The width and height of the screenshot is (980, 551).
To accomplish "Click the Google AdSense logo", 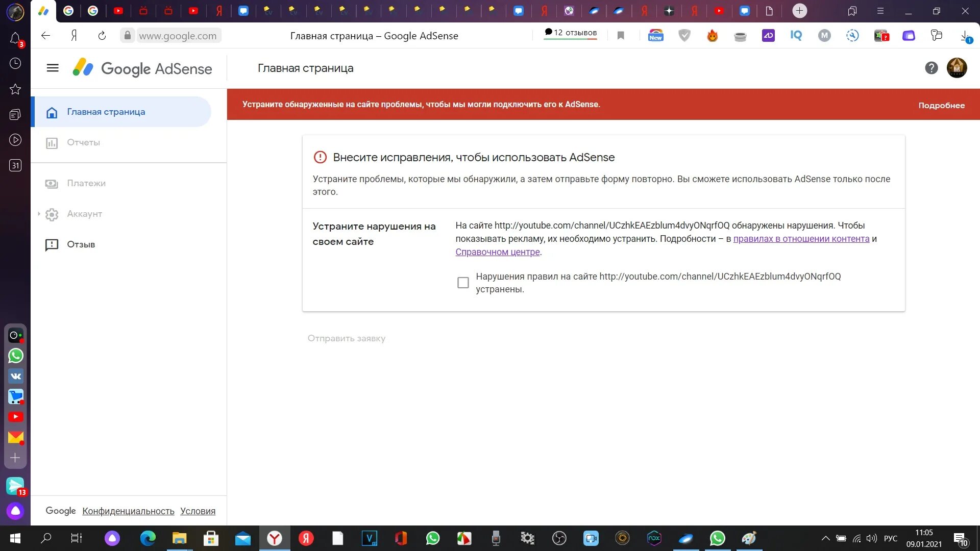I will [x=142, y=68].
